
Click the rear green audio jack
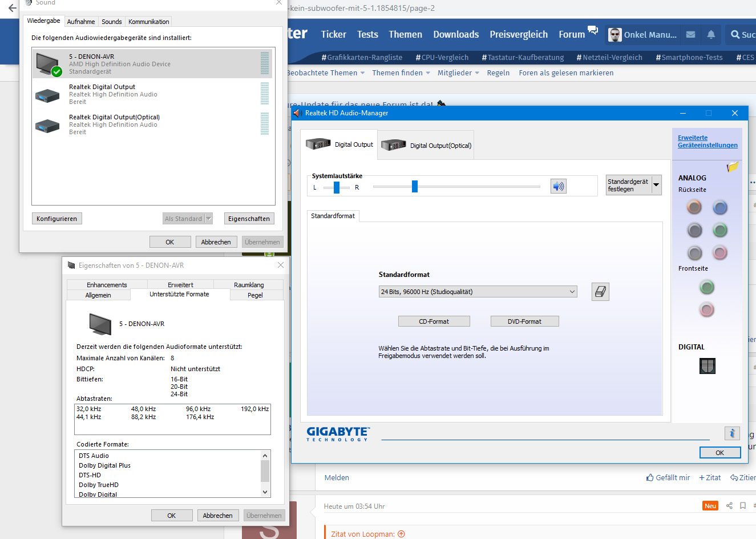(x=720, y=230)
